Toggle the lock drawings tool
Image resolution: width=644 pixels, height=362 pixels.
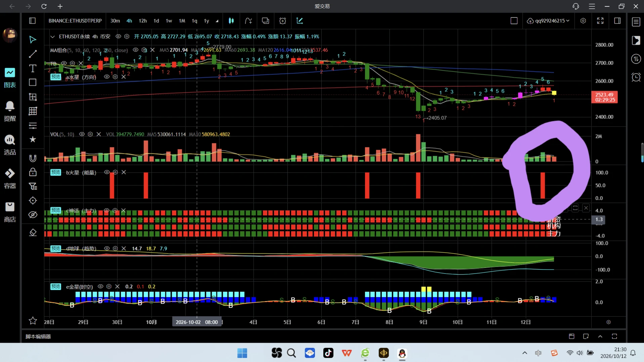click(x=33, y=172)
